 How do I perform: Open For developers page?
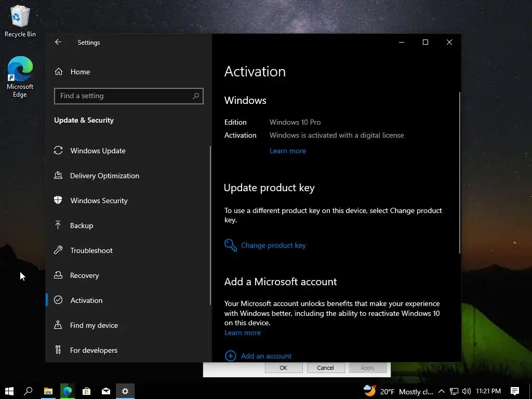(94, 350)
